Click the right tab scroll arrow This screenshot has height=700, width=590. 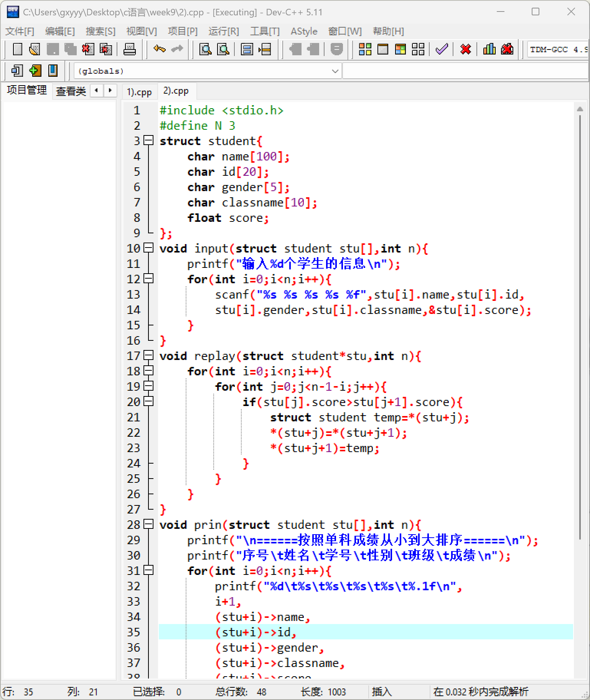click(x=110, y=91)
